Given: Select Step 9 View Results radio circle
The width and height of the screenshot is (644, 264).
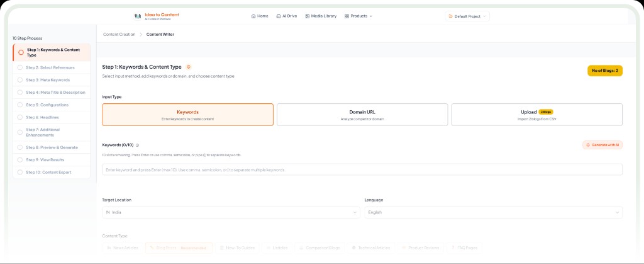Looking at the screenshot, I should tap(20, 159).
